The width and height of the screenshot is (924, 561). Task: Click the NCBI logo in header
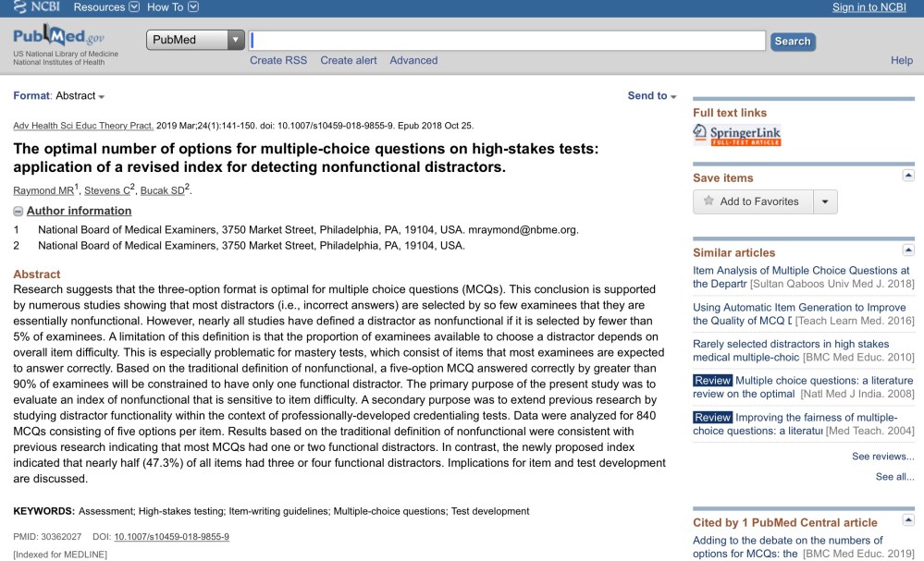[37, 8]
